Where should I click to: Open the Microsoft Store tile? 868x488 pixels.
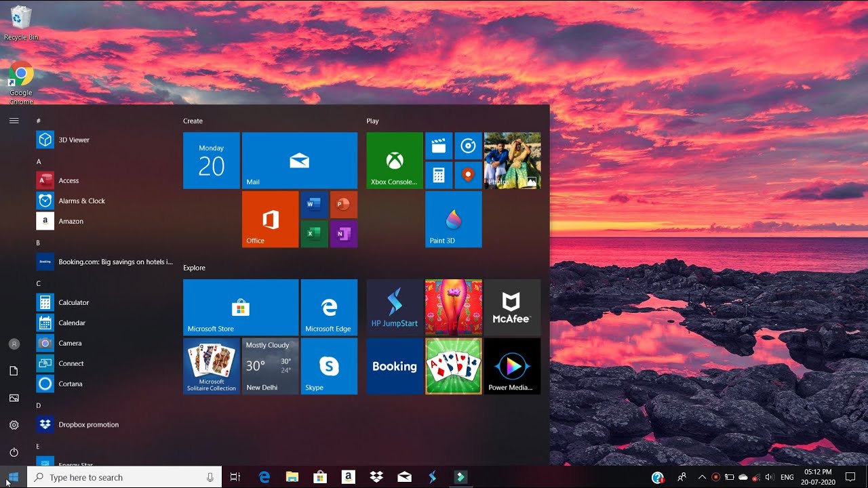coord(241,308)
